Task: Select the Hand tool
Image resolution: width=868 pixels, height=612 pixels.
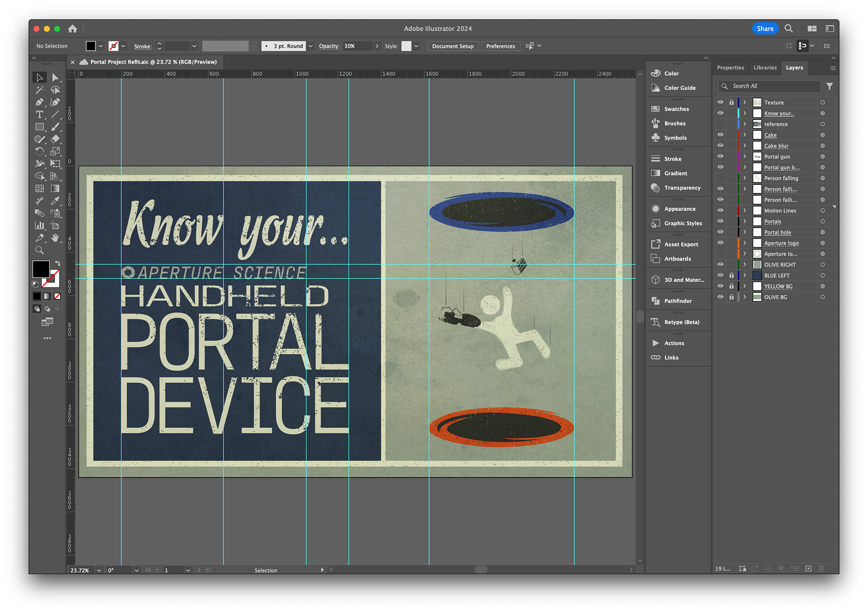Action: click(x=55, y=238)
